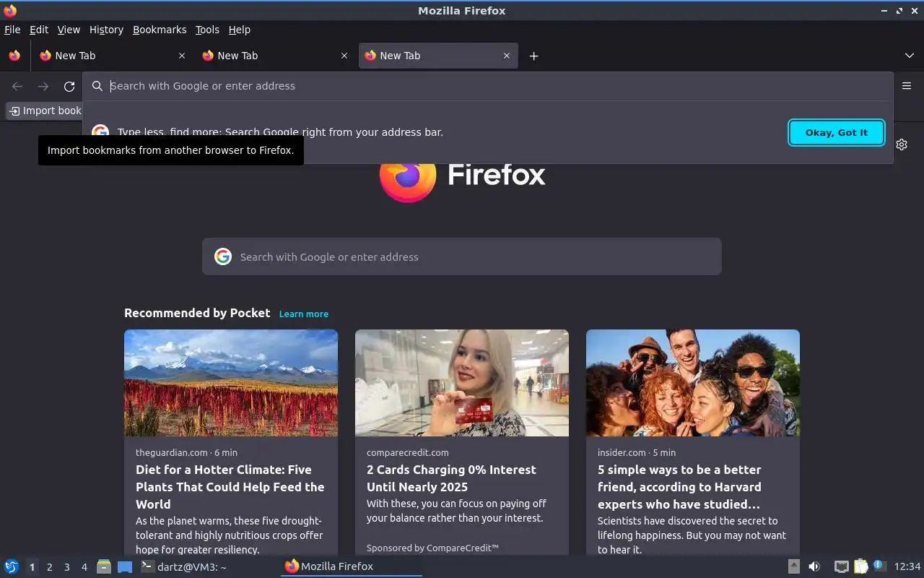Switch to workspace 4 in taskbar
The height and width of the screenshot is (578, 924).
pyautogui.click(x=84, y=567)
